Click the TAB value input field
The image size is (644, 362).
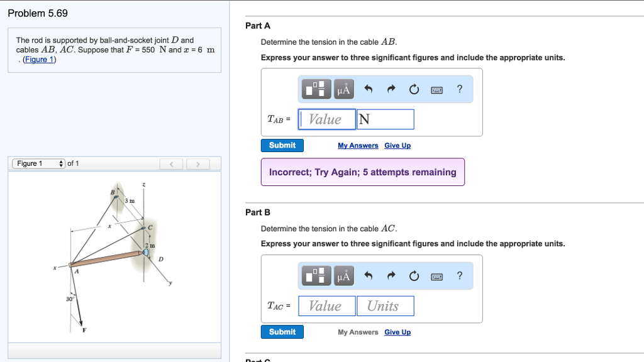pyautogui.click(x=327, y=119)
